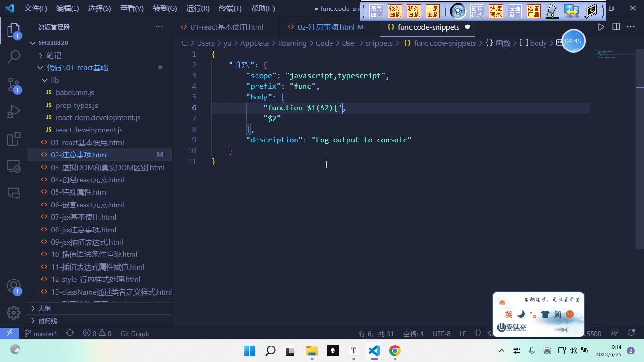Open Chrome from the taskbar
This screenshot has width=644, height=362.
(x=395, y=351)
